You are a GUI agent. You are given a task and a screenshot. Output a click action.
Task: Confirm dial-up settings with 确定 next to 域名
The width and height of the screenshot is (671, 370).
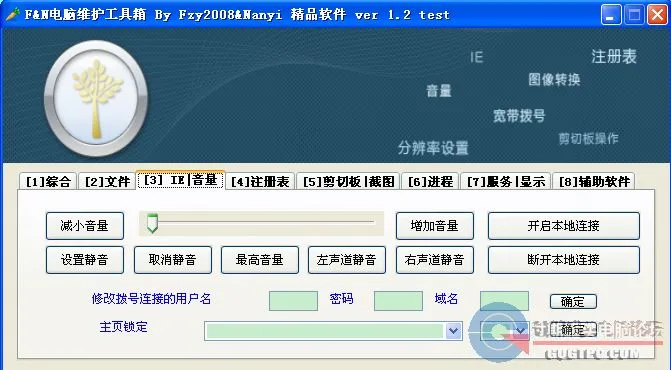click(x=573, y=302)
